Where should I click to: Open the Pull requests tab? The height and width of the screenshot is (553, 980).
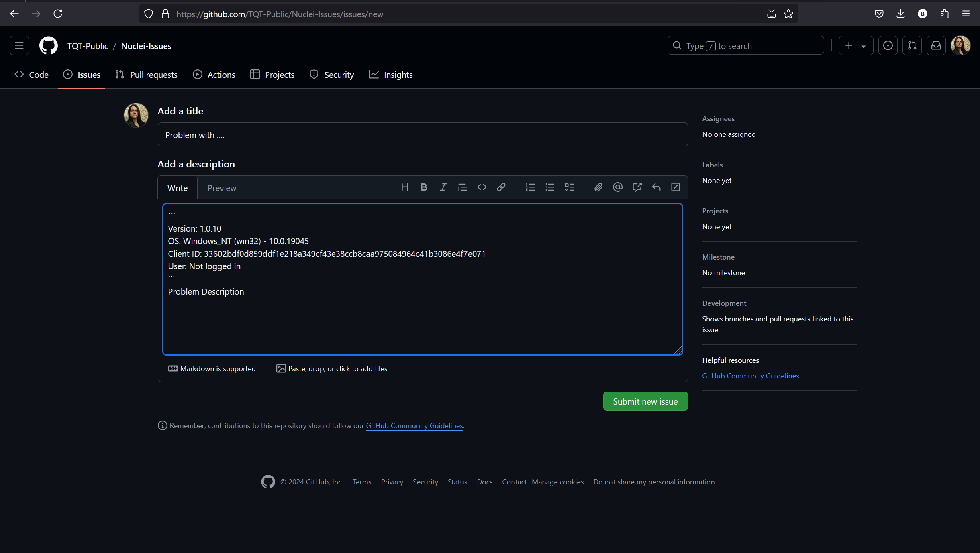[146, 75]
